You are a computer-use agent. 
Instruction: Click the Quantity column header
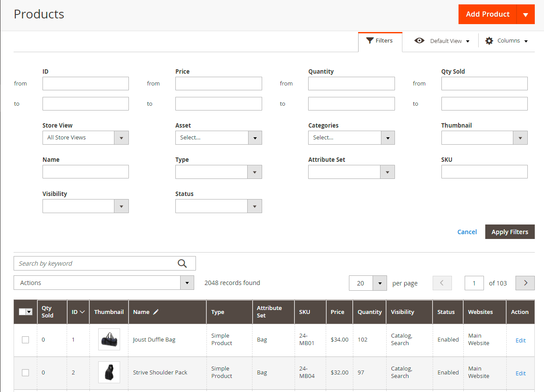pyautogui.click(x=370, y=312)
